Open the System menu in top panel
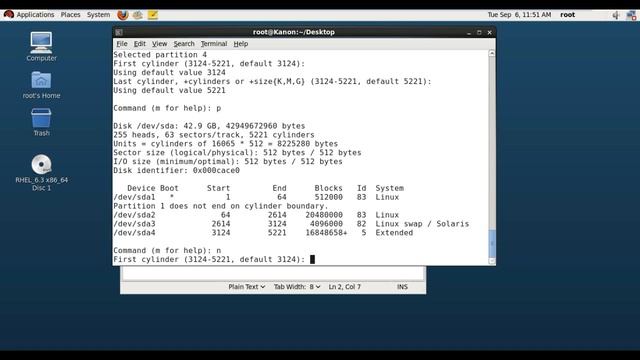This screenshot has width=640, height=360. click(98, 15)
